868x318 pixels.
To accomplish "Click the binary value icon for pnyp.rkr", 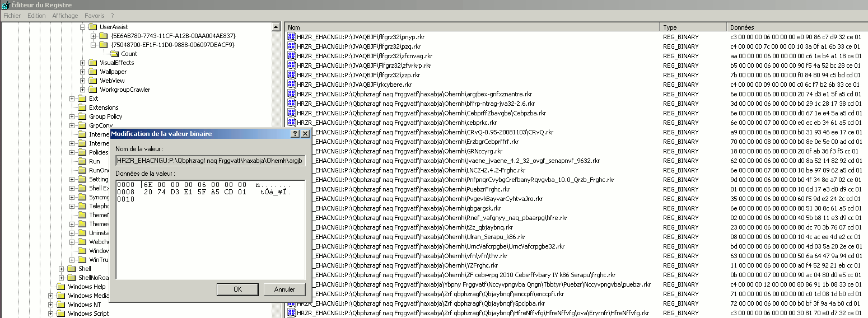I will pyautogui.click(x=291, y=37).
